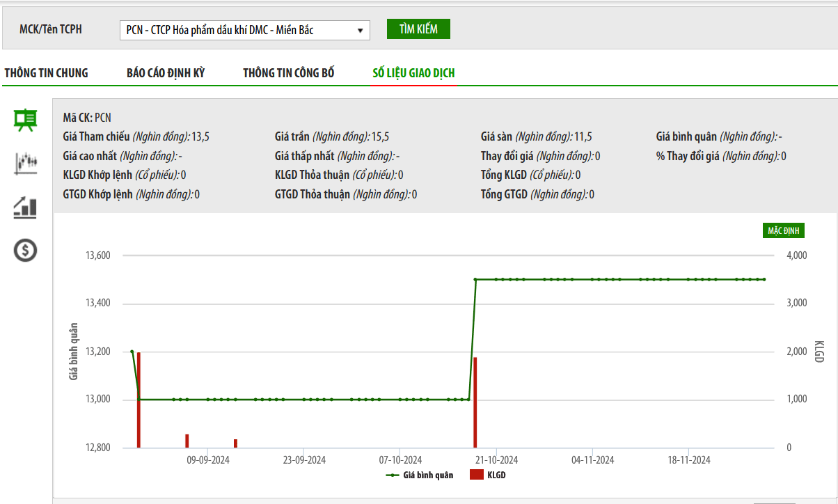Expand the MCK/Tên TCPH stock selector dropdown
Screen dimensions: 838x504
pyautogui.click(x=245, y=30)
